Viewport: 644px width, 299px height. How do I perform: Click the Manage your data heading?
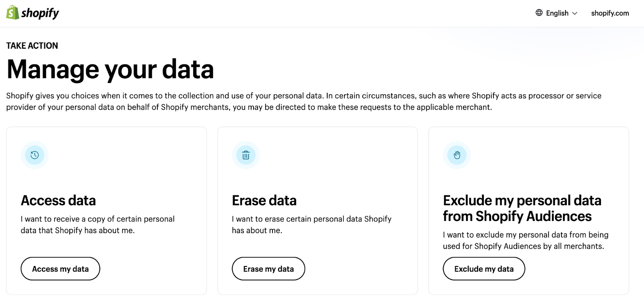[110, 69]
